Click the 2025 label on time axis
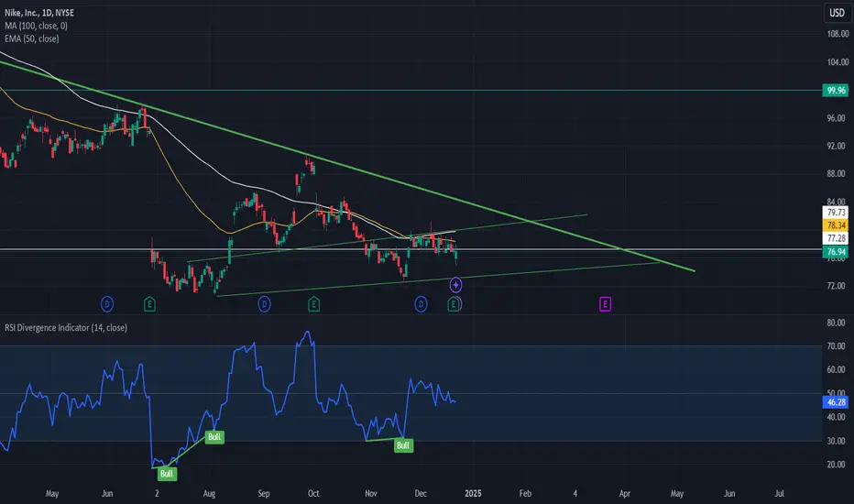Screen dimensions: 854x504 point(474,493)
